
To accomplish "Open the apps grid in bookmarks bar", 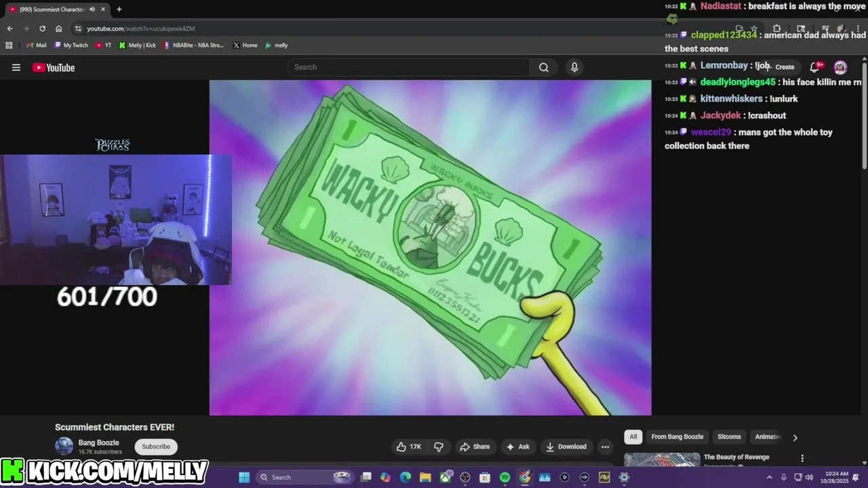I will point(9,45).
